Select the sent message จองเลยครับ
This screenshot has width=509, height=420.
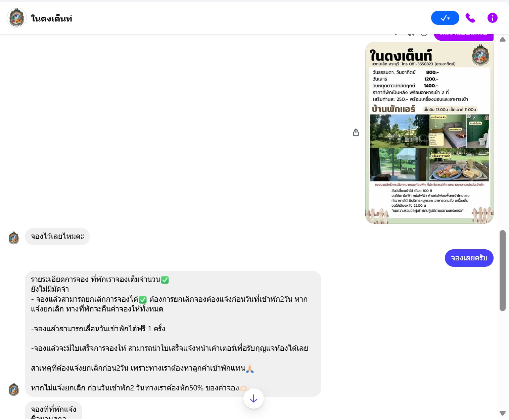[x=469, y=258]
